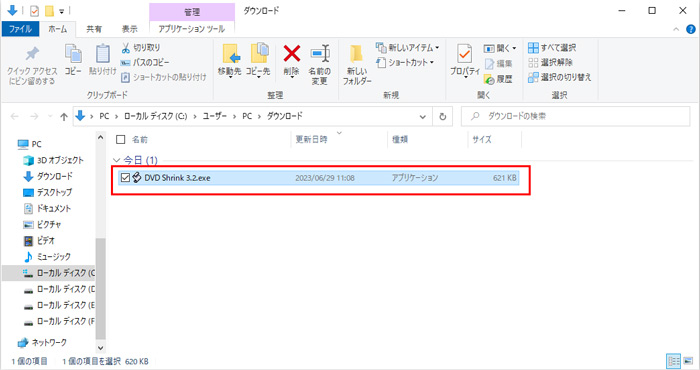Switch to the Share (共有) tab
Screen dimensions: 700x370
coord(94,29)
